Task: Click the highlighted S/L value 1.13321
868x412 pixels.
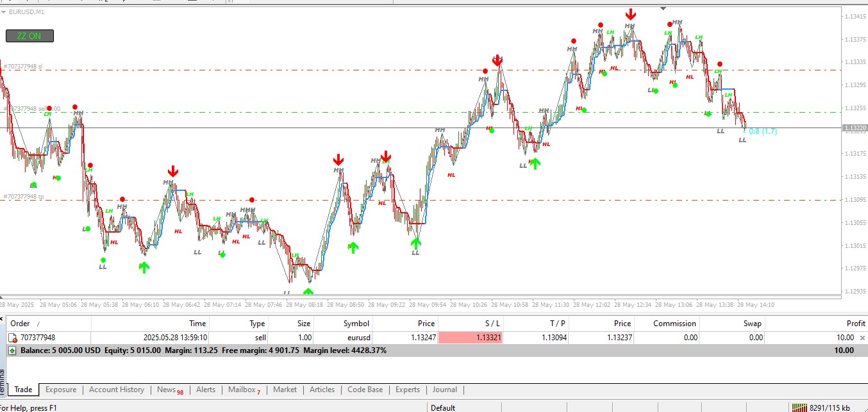Action: coord(471,338)
